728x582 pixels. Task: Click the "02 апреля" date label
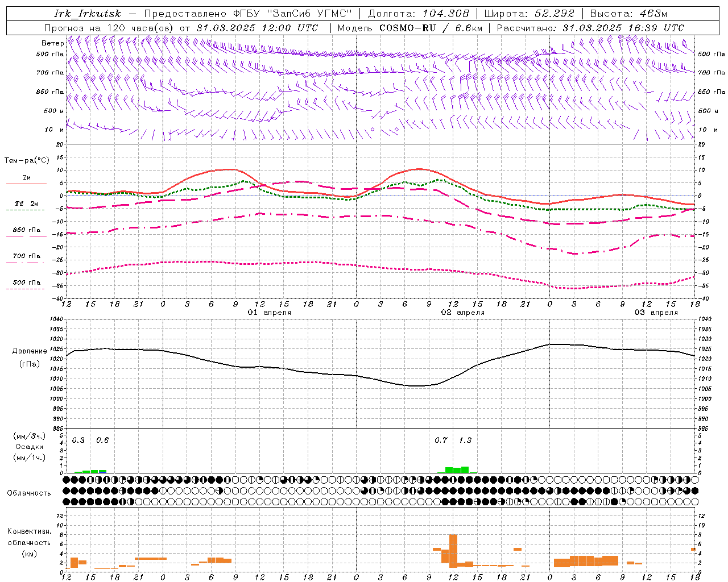point(463,313)
